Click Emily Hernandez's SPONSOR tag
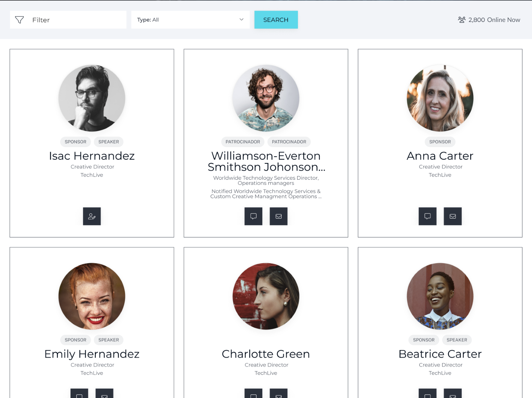 pos(75,340)
